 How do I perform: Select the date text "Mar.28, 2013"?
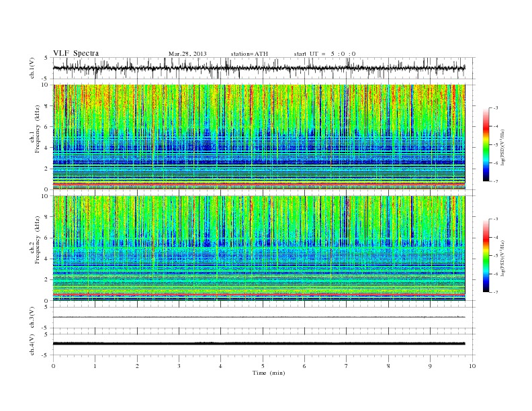(187, 54)
